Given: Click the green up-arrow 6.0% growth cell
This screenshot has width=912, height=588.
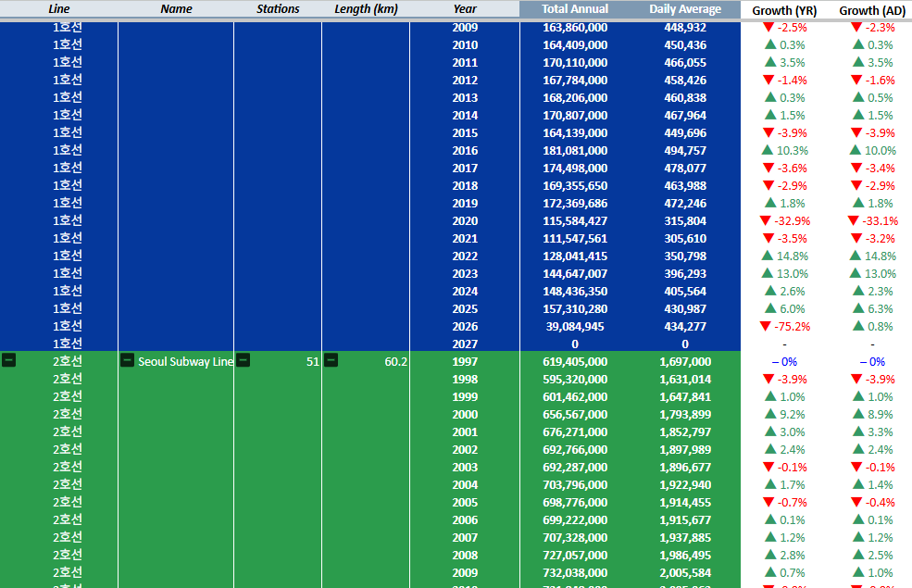Looking at the screenshot, I should 784,309.
